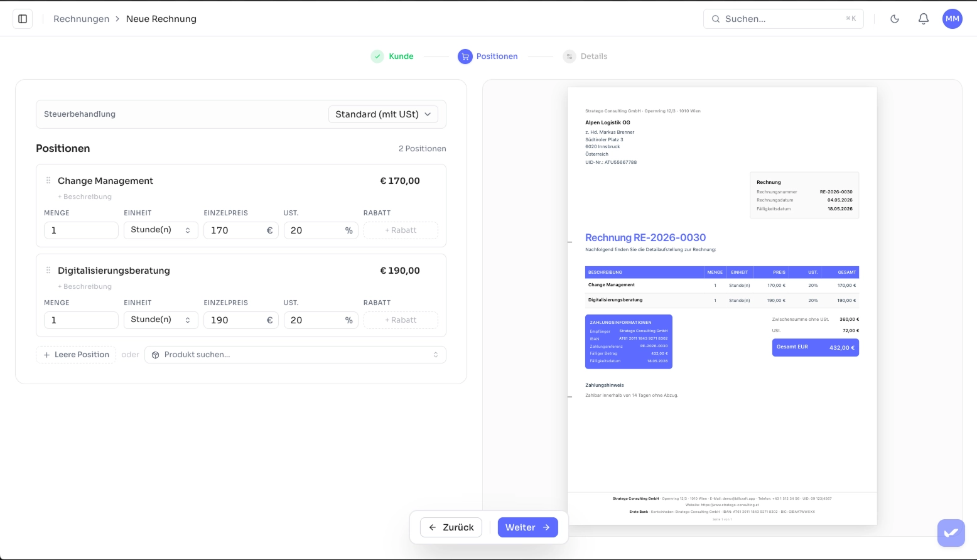
Task: Edit Menge field of Change Management
Action: (x=81, y=230)
